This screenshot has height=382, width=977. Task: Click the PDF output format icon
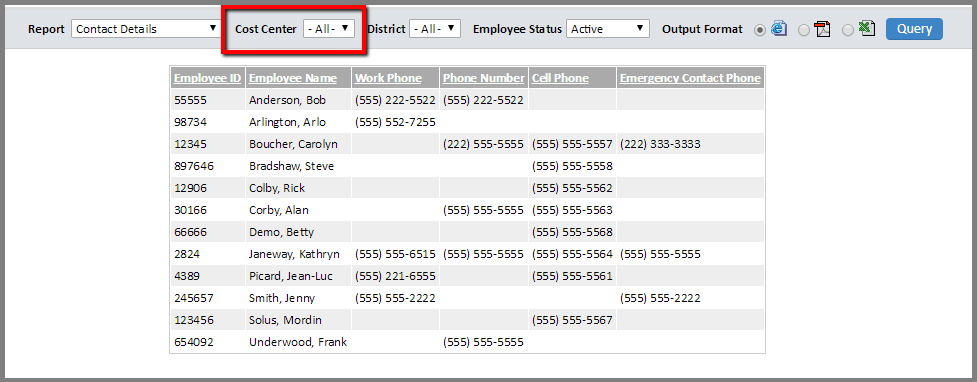click(x=822, y=29)
